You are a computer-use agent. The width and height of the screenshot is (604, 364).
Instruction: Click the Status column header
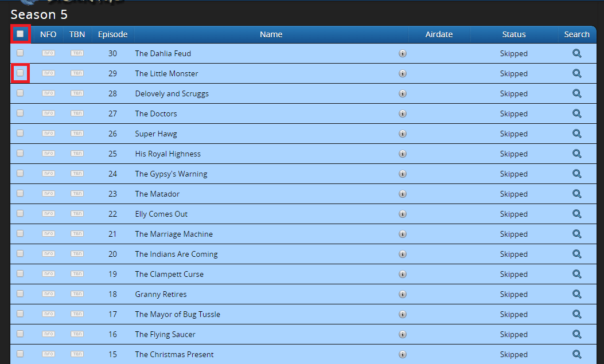coord(513,34)
